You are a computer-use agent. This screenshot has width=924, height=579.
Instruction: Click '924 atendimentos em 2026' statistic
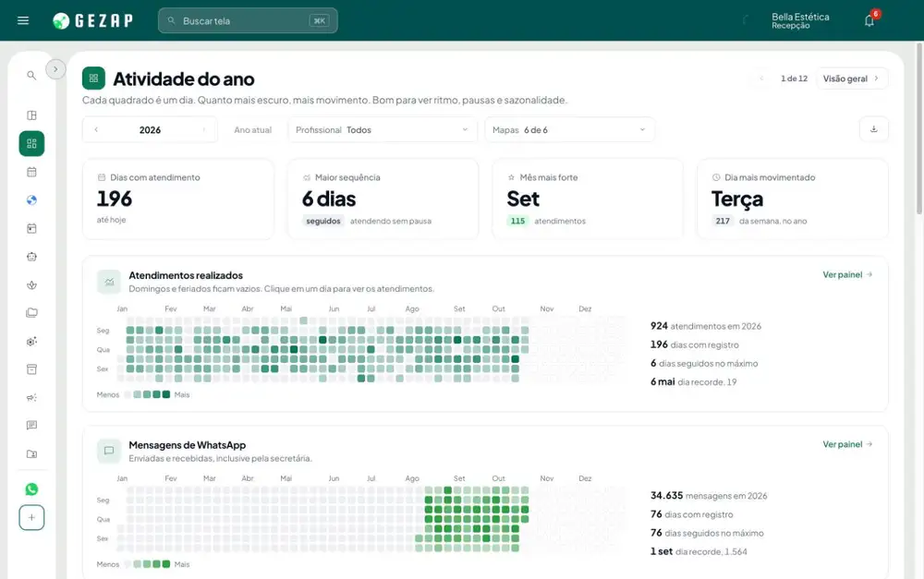click(705, 326)
